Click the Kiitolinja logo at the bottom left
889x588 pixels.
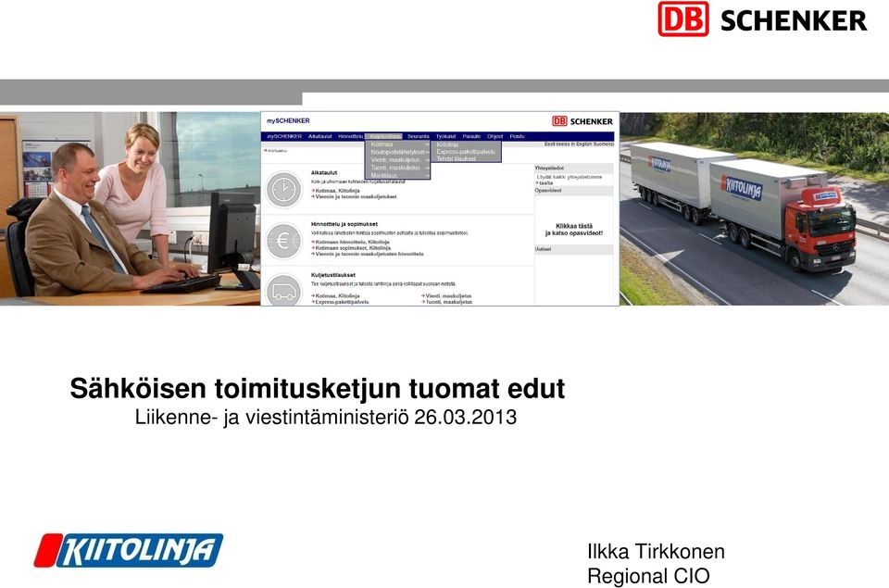point(129,550)
